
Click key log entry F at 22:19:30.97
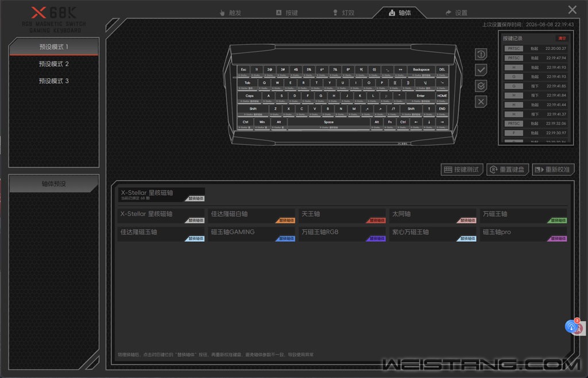pos(536,133)
